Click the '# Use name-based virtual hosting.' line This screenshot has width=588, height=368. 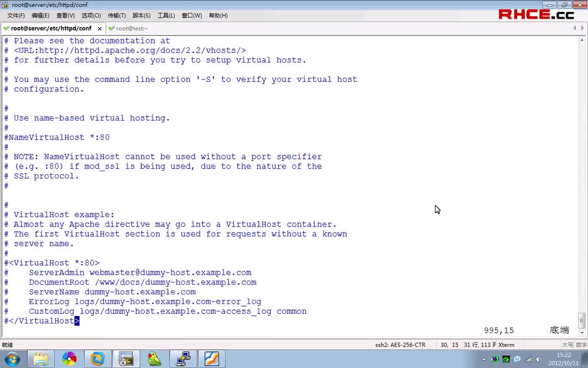(x=87, y=118)
